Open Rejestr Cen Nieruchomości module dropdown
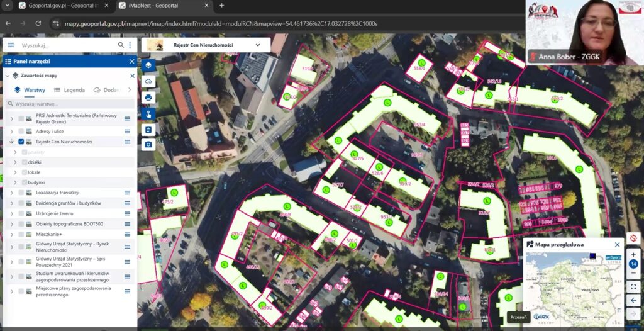The width and height of the screenshot is (644, 331). [257, 45]
